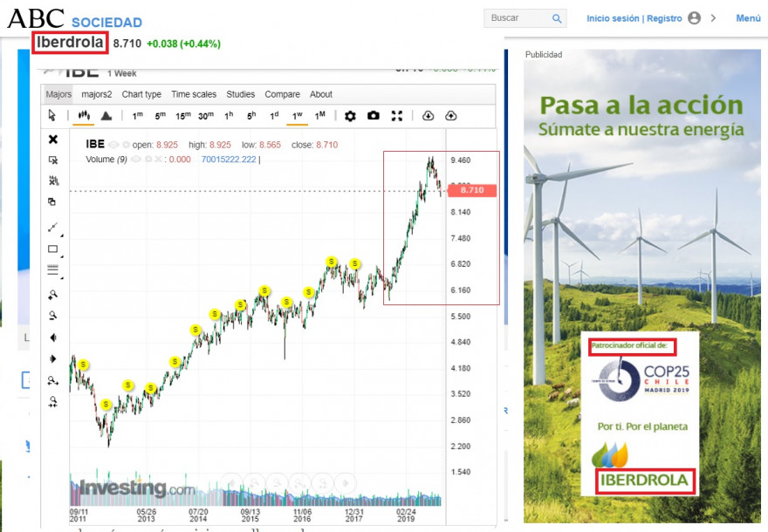Click the ABC newspaper logo
Image resolution: width=768 pixels, height=532 pixels.
coord(36,18)
